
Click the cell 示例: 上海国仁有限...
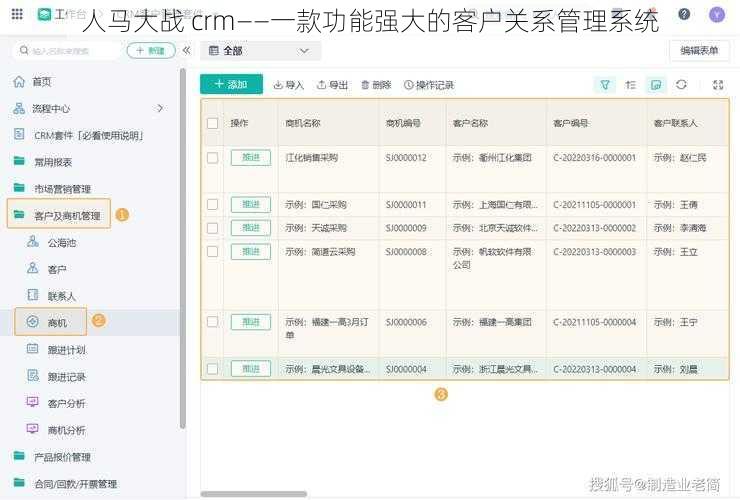(x=495, y=204)
